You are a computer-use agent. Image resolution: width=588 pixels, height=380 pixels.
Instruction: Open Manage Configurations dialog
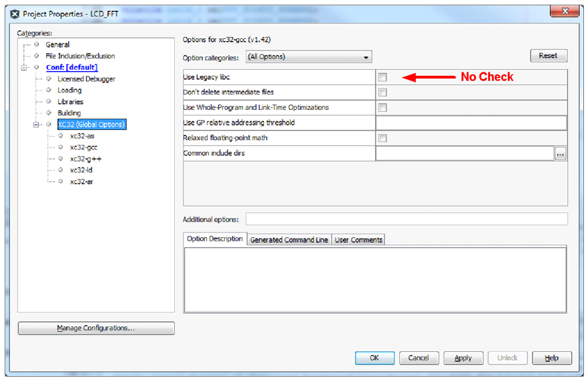click(96, 328)
